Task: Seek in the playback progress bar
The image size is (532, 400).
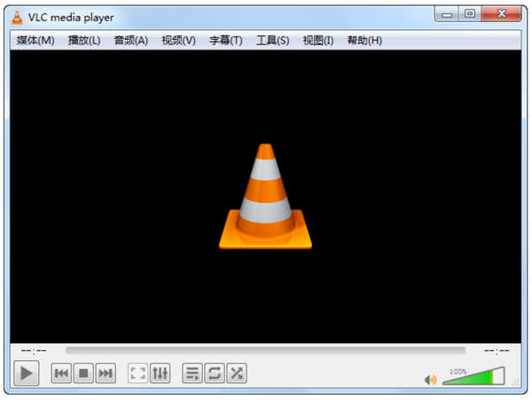Action: point(265,350)
